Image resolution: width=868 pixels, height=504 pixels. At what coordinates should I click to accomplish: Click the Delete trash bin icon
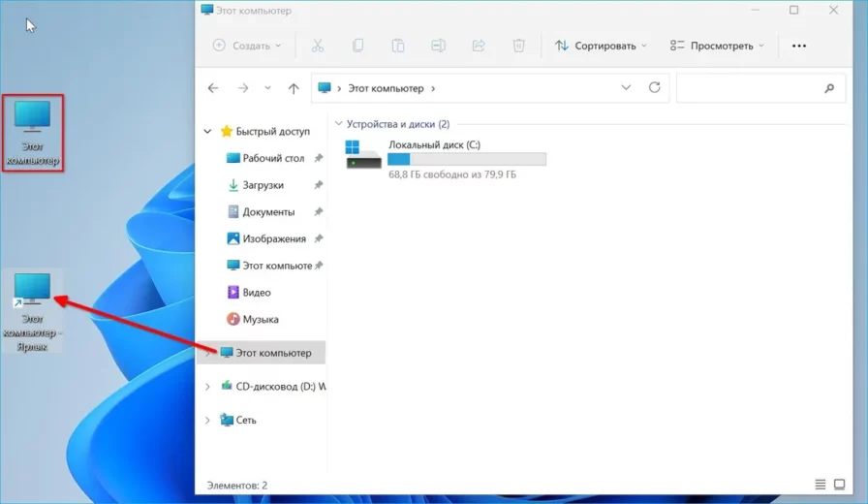coord(518,46)
